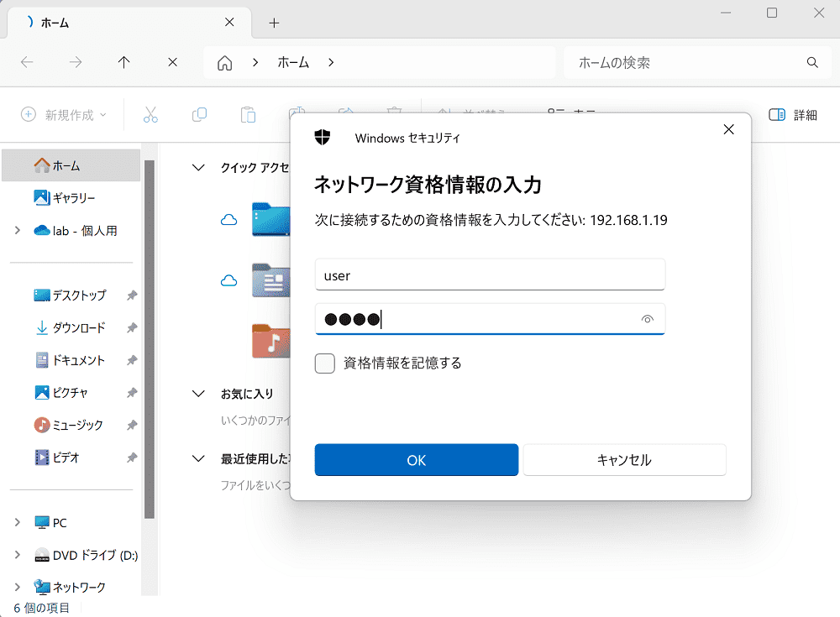Open ビデオ in the sidebar
Image resolution: width=840 pixels, height=617 pixels.
(57, 458)
